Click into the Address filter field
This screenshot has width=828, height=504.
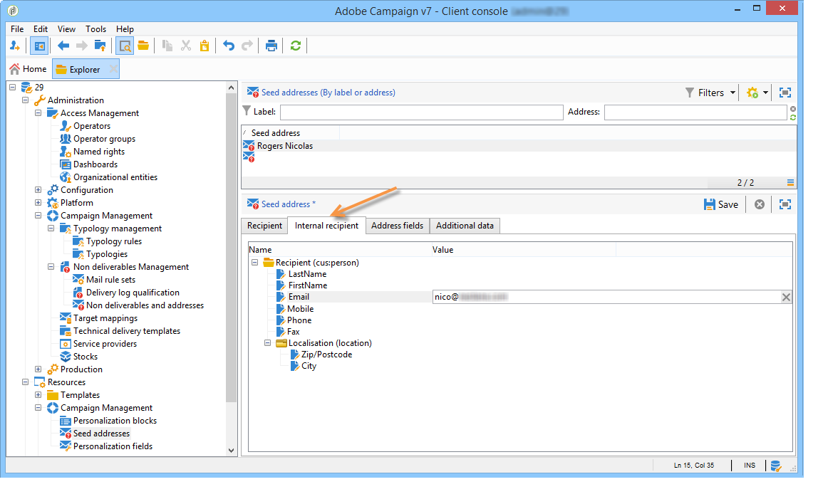pyautogui.click(x=695, y=112)
